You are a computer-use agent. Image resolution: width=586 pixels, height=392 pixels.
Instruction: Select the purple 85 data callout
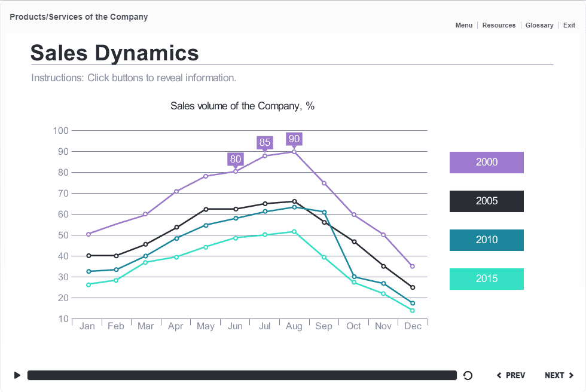click(265, 142)
